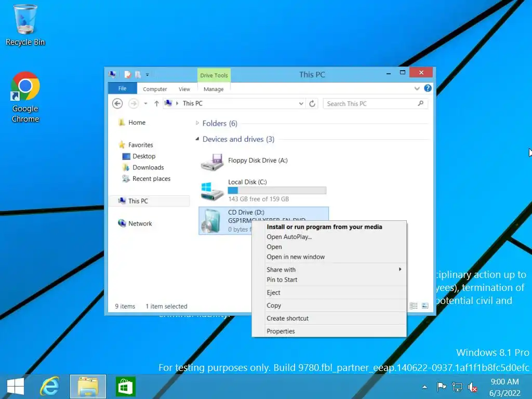Click the Action Center flag icon

[441, 387]
